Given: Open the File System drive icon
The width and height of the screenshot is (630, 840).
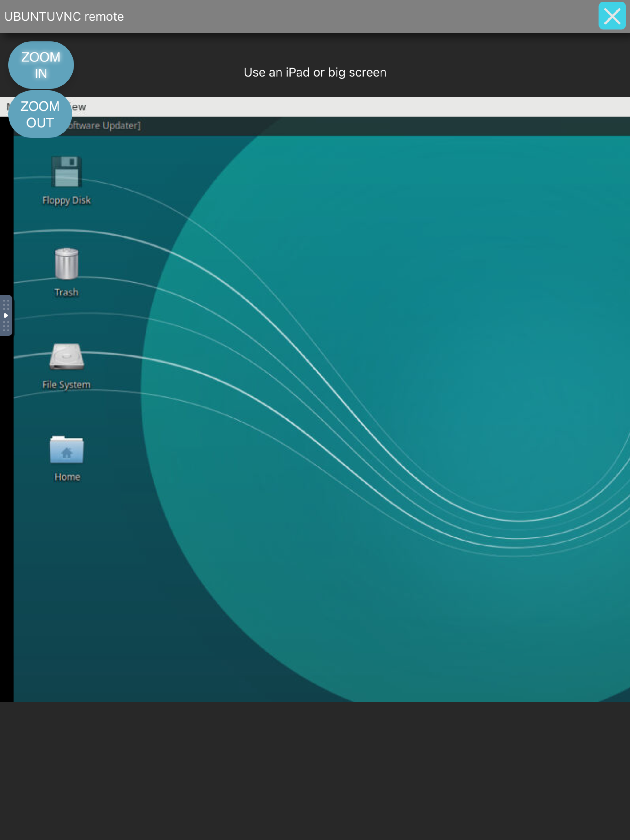Looking at the screenshot, I should [x=66, y=356].
